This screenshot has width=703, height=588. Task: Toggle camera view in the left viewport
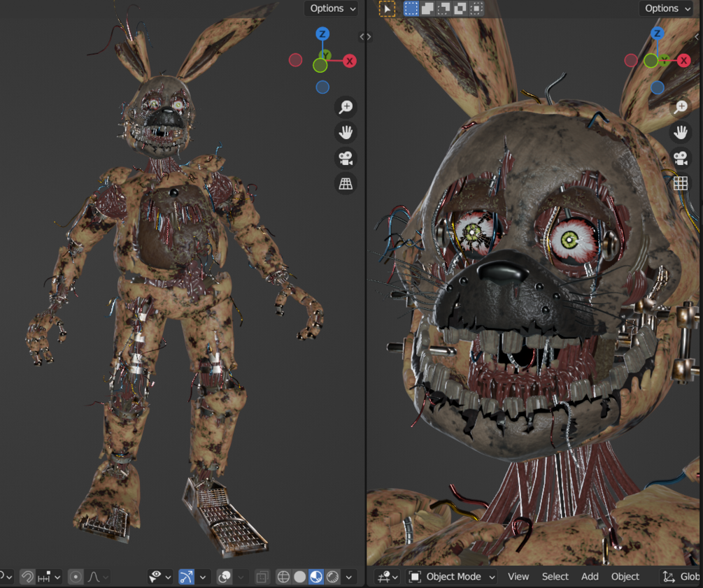coord(346,158)
